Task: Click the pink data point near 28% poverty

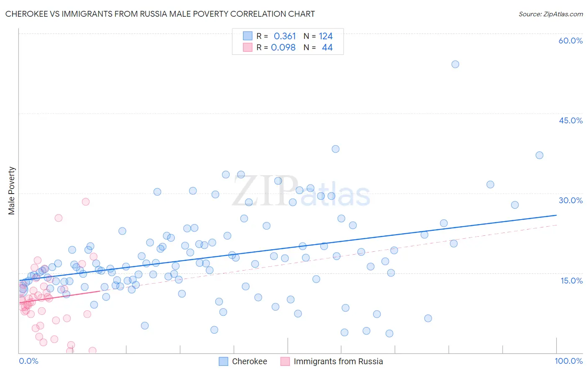Action: pyautogui.click(x=86, y=202)
